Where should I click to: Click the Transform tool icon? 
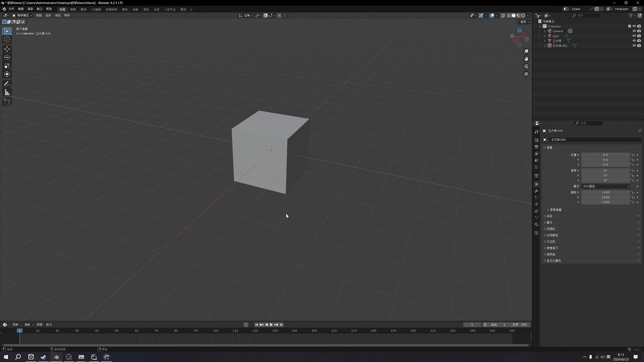pyautogui.click(x=7, y=74)
